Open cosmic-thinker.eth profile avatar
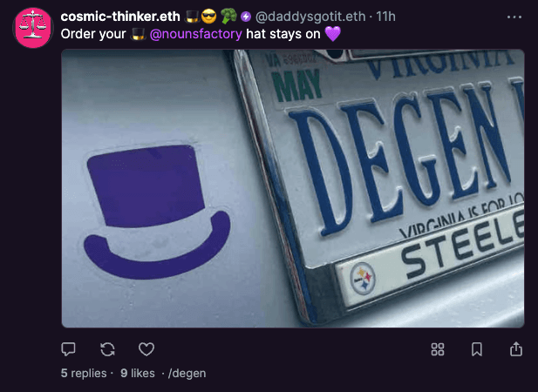Screen dimensions: 538x392 pyautogui.click(x=33, y=27)
